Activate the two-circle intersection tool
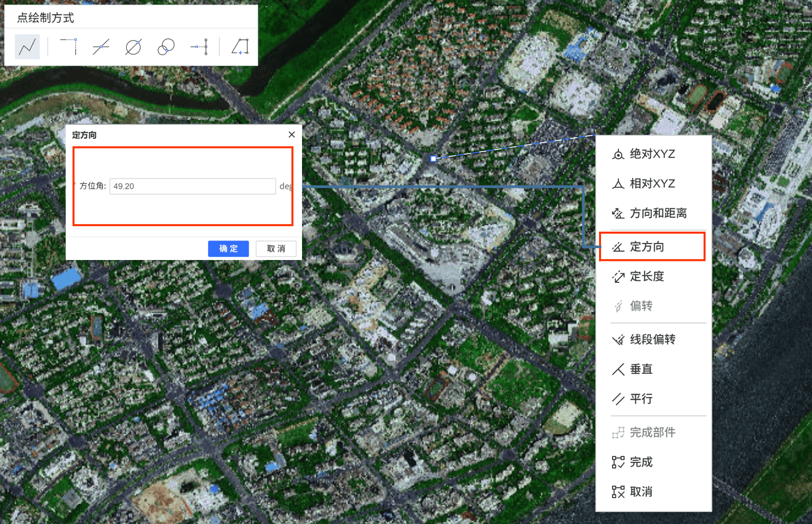812x524 pixels. point(166,47)
